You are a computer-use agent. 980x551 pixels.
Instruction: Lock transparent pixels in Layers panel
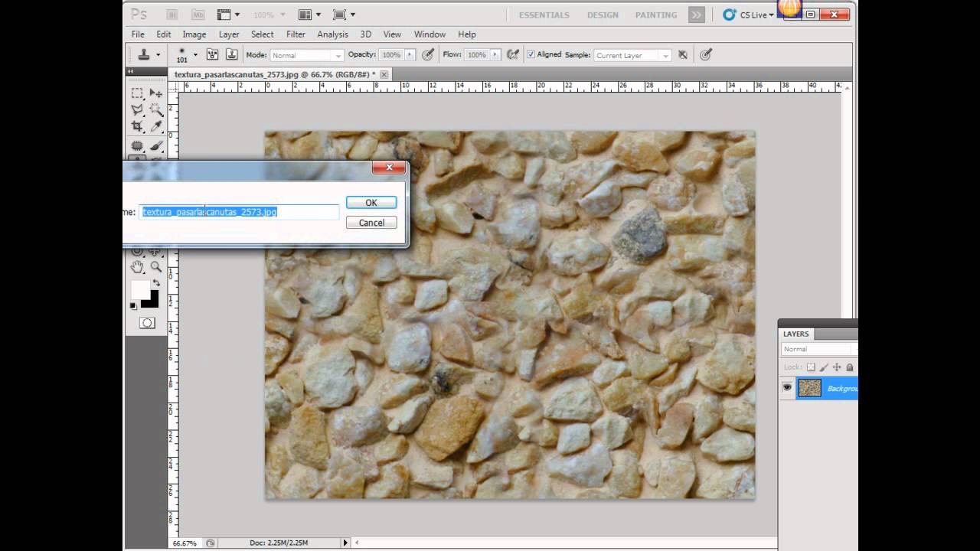click(x=811, y=367)
